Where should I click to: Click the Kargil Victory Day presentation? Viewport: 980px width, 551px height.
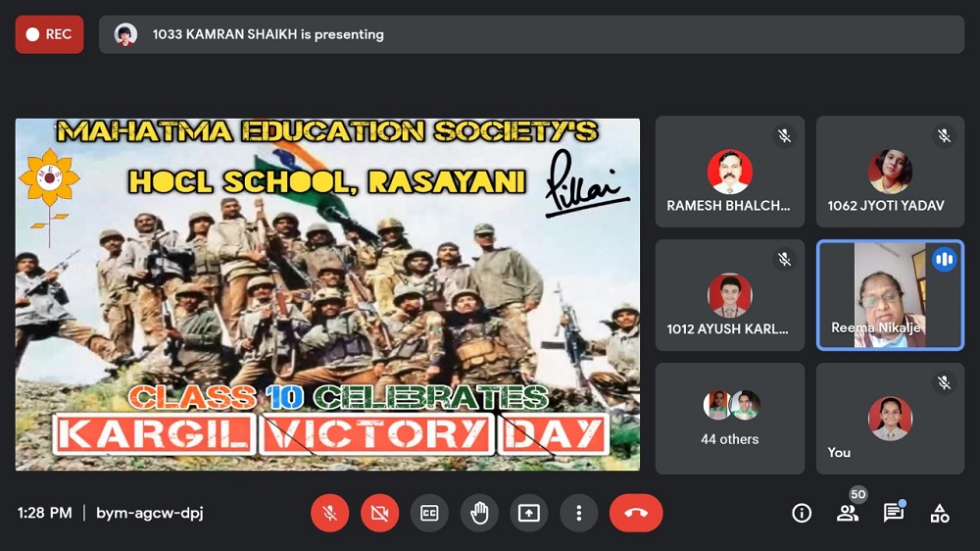(327, 294)
